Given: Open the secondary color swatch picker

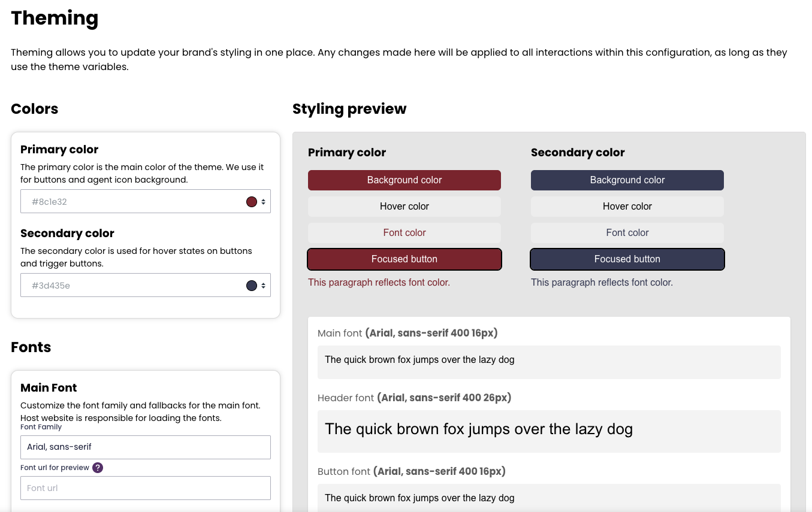Looking at the screenshot, I should point(252,286).
